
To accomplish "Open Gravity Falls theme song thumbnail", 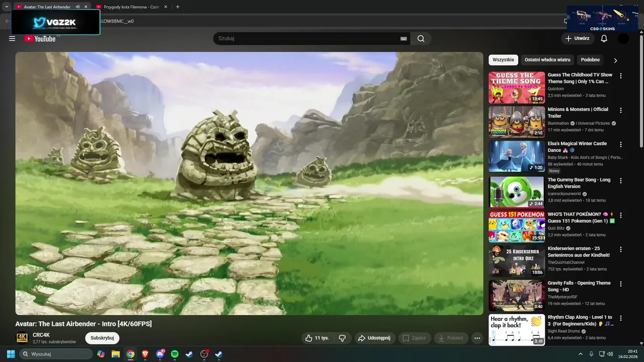I will click(517, 296).
